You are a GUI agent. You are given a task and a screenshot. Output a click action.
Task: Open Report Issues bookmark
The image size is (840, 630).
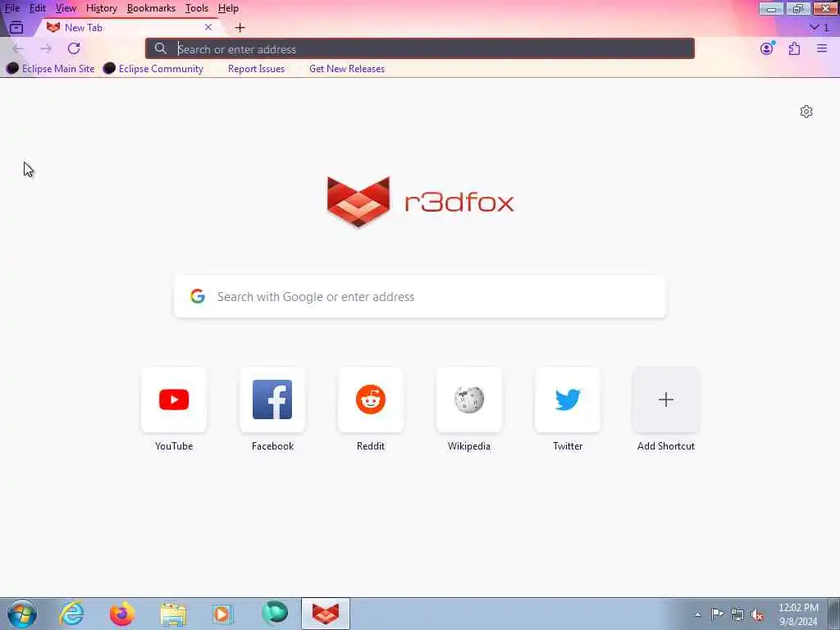pos(256,69)
